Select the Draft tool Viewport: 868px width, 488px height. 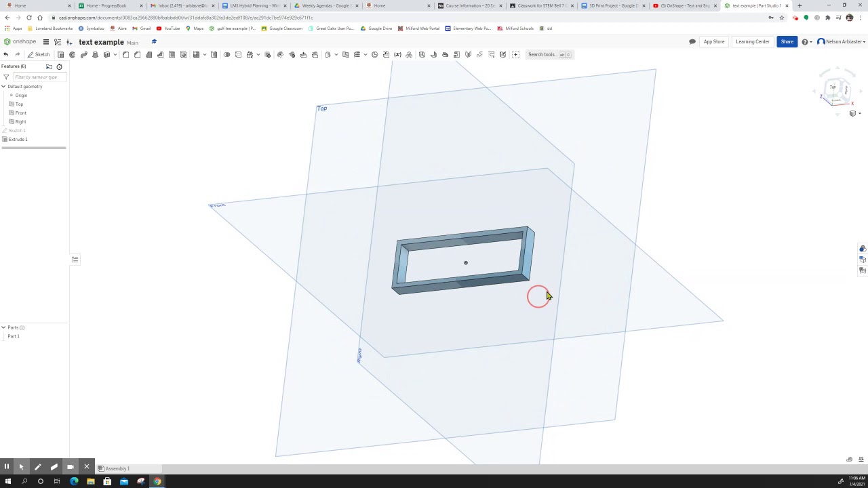coord(149,54)
